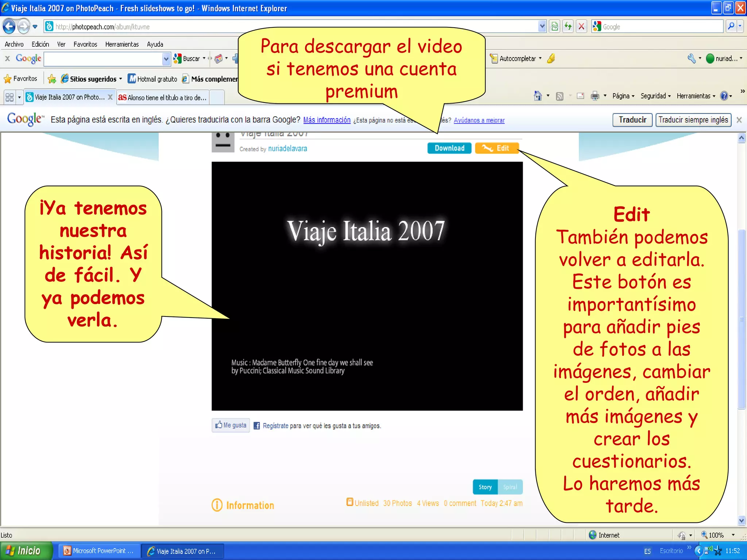Click the red Stop loading icon
Image resolution: width=747 pixels, height=560 pixels.
[581, 27]
